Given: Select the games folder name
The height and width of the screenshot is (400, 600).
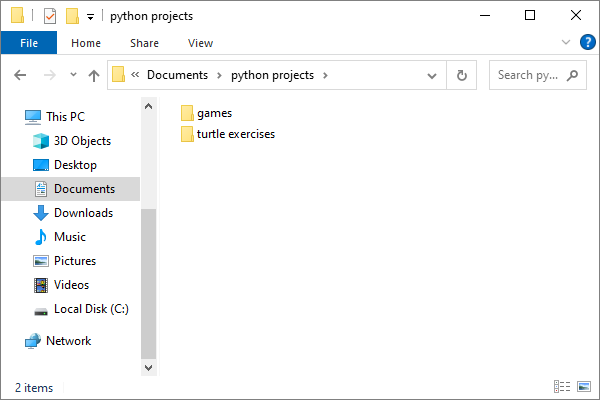Looking at the screenshot, I should tap(214, 113).
